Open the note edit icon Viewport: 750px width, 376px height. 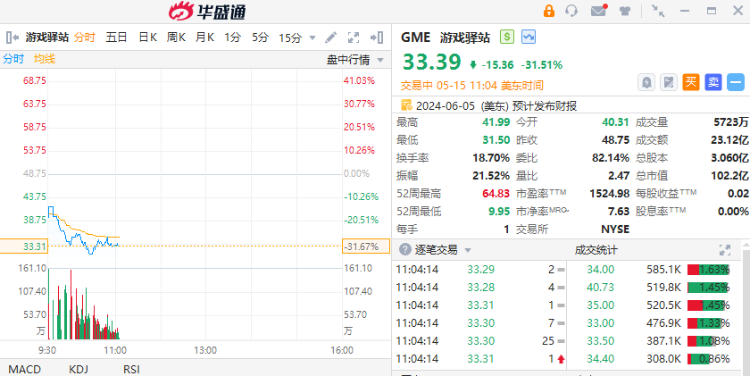tap(669, 82)
